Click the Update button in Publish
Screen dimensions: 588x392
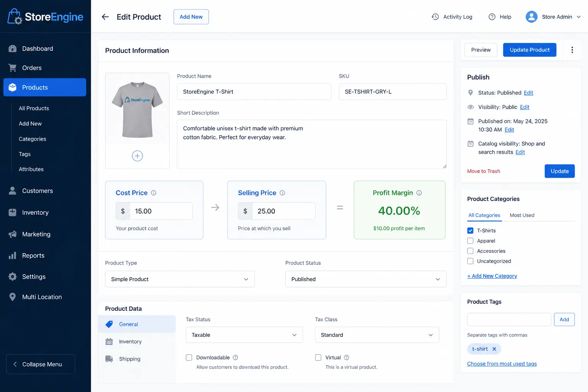559,171
